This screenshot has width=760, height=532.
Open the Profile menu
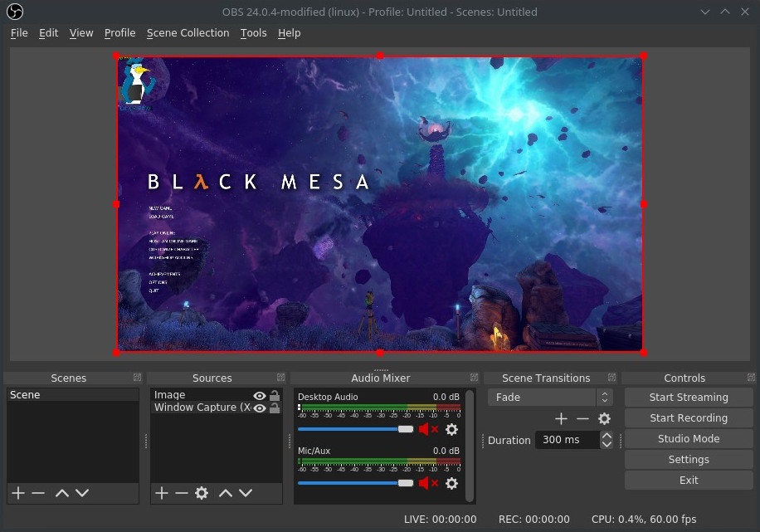119,33
